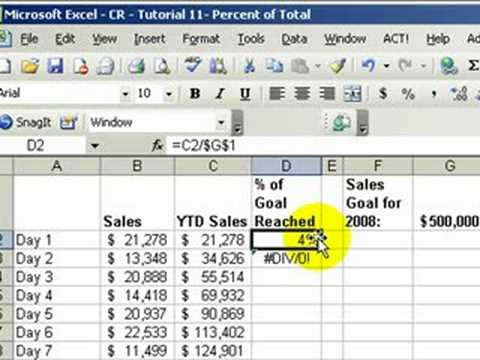The image size is (480, 360).
Task: Click the Undo arrow icon
Action: (x=368, y=66)
